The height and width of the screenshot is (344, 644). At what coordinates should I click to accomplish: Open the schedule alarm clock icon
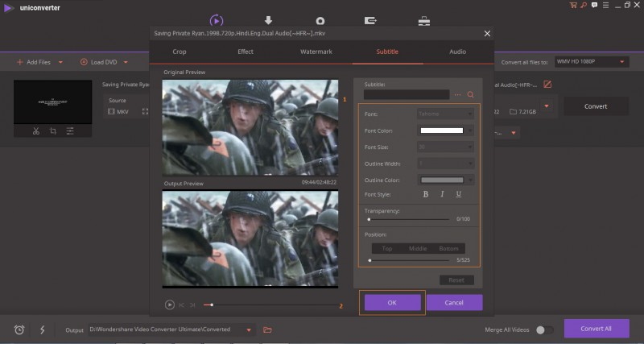[x=19, y=329]
